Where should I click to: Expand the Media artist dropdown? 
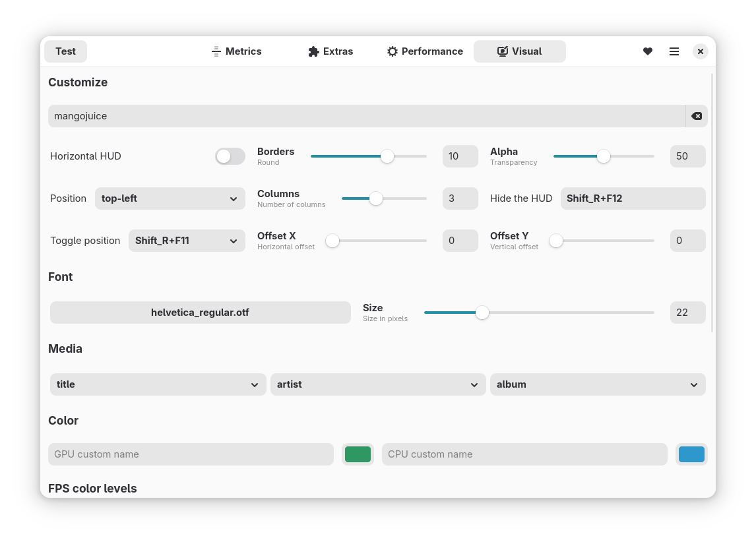[378, 384]
